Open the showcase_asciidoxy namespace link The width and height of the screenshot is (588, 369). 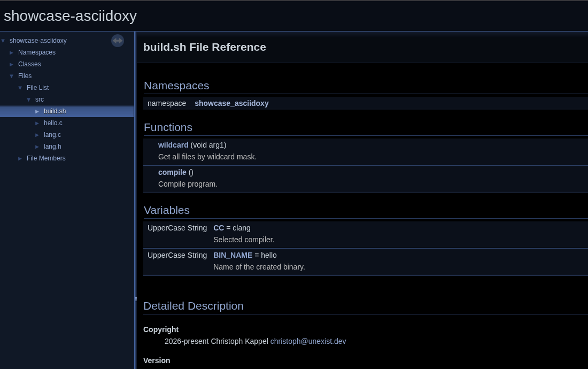[231, 103]
